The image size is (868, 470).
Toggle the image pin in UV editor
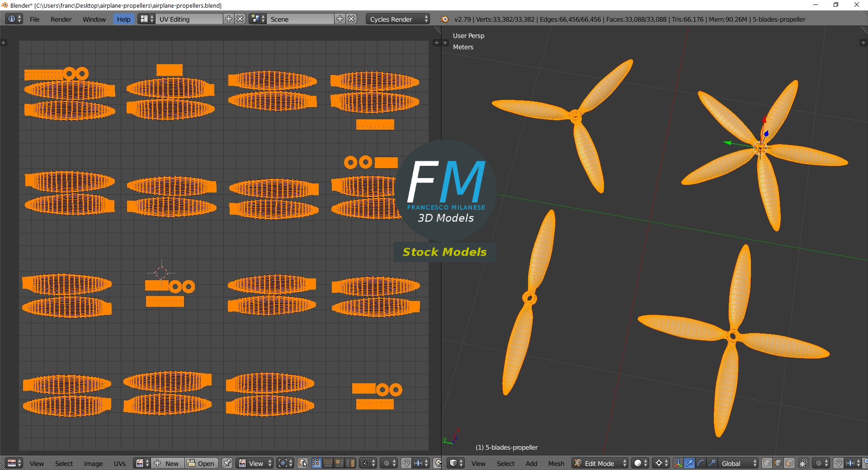pos(227,463)
